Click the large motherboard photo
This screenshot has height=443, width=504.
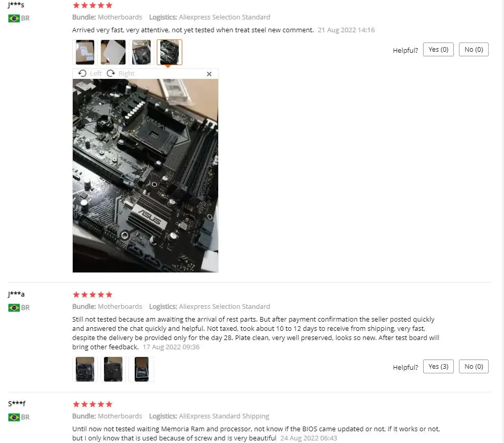point(145,176)
